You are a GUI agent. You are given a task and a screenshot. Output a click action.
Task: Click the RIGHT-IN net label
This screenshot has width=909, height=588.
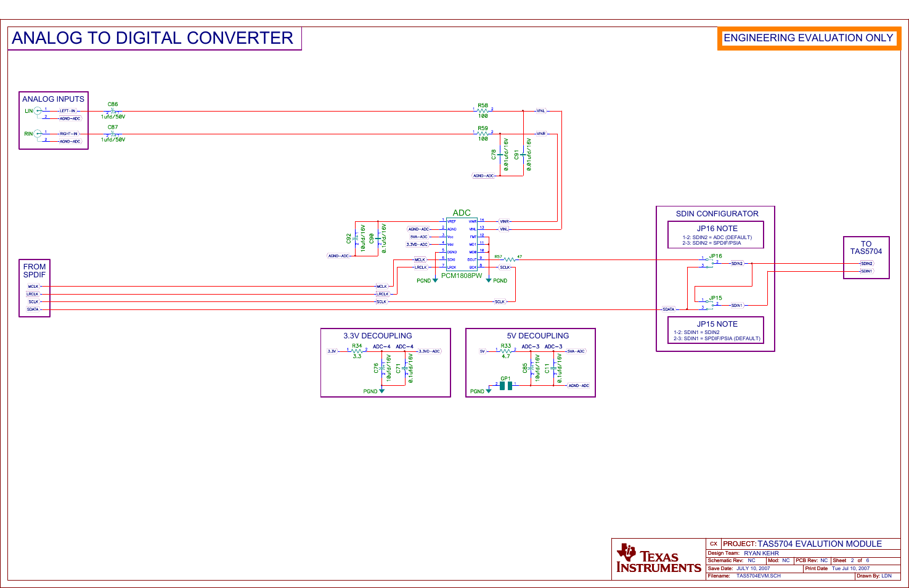(x=69, y=134)
